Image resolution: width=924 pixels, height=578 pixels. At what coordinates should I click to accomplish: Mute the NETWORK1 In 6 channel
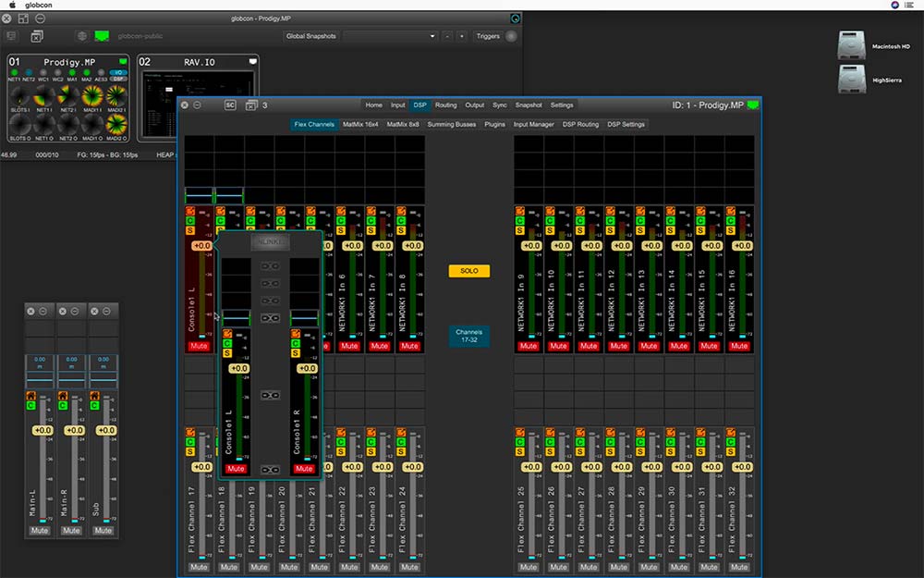point(349,346)
